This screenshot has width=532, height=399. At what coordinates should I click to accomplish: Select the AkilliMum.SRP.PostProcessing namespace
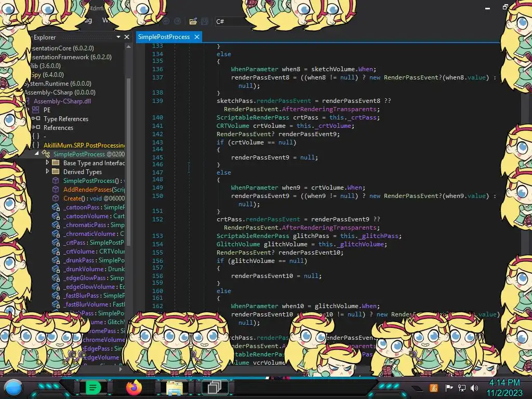[84, 145]
